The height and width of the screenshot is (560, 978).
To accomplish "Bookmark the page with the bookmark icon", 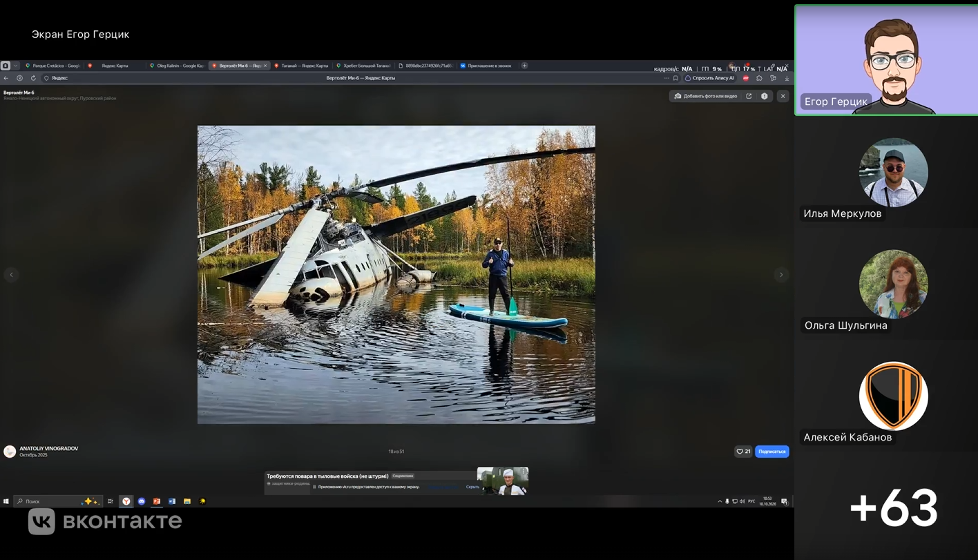I will point(675,78).
